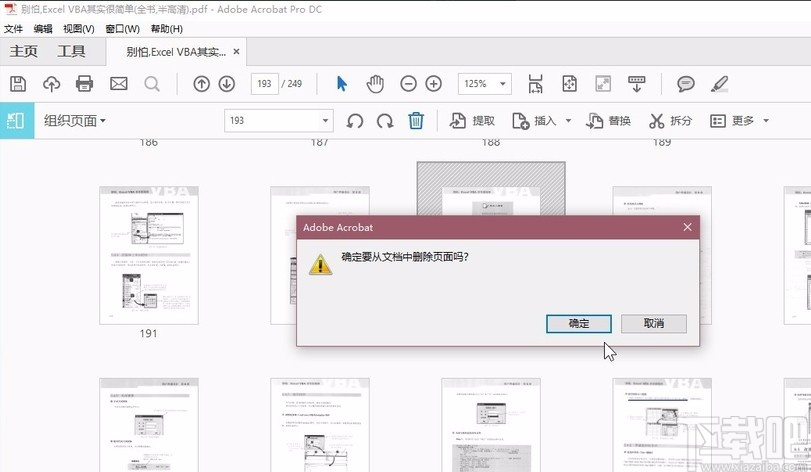Open the 视图(V) menu
The height and width of the screenshot is (472, 811).
[x=79, y=29]
